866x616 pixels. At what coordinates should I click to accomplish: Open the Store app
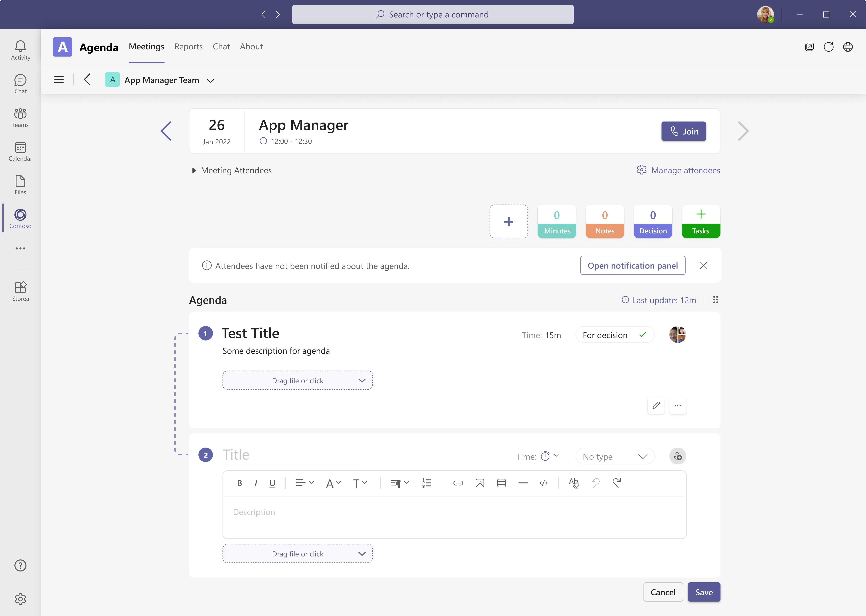pyautogui.click(x=20, y=292)
